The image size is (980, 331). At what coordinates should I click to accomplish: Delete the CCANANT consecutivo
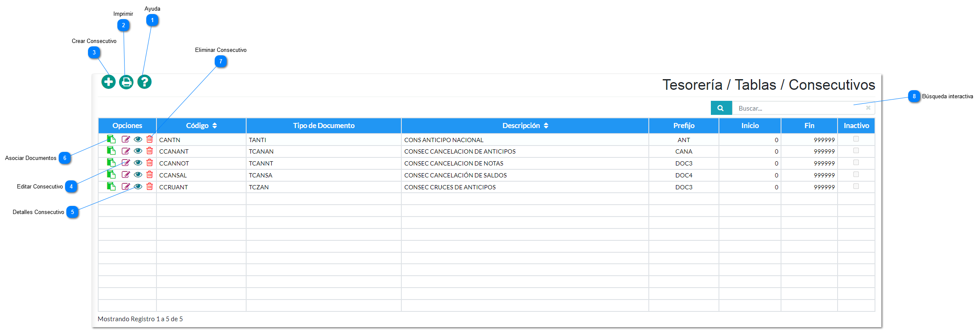[150, 151]
